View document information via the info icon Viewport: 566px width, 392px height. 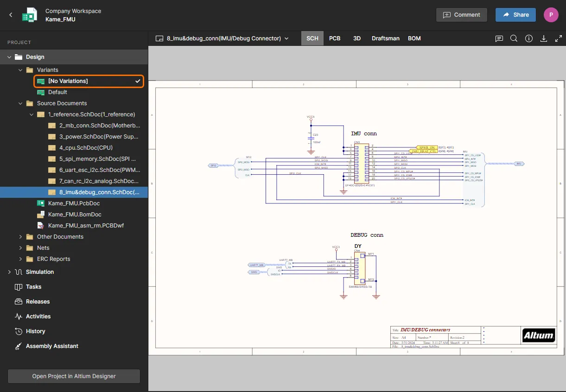528,38
